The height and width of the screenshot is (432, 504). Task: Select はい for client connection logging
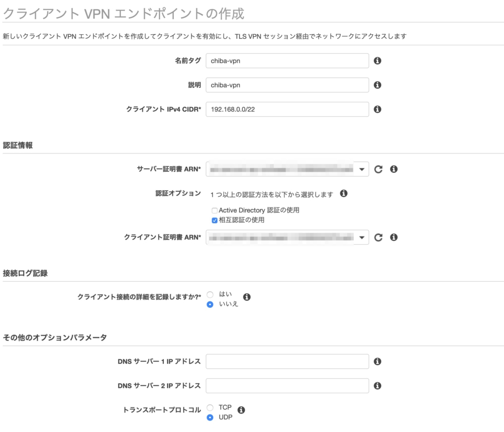210,294
